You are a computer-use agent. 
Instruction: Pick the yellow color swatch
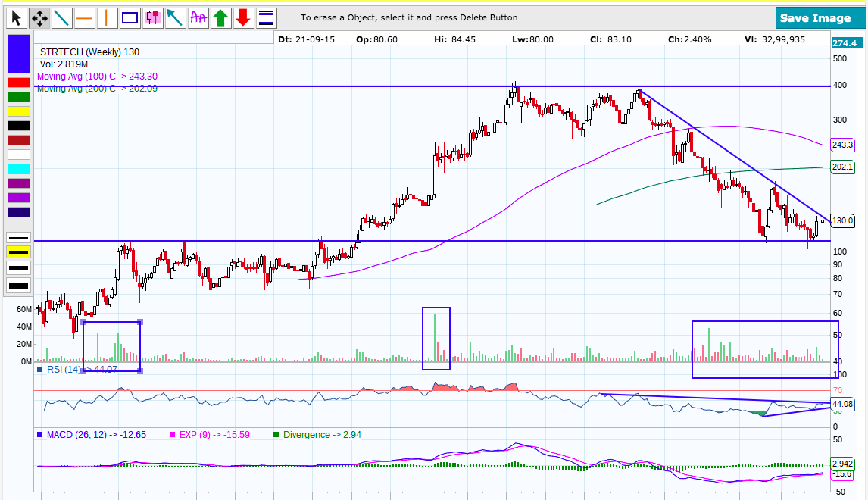19,111
